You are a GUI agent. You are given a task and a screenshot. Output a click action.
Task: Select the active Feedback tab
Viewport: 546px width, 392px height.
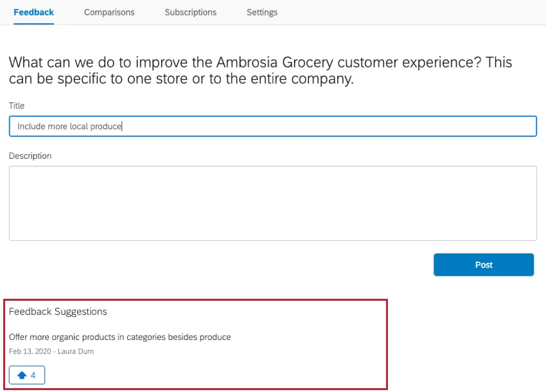tap(33, 12)
